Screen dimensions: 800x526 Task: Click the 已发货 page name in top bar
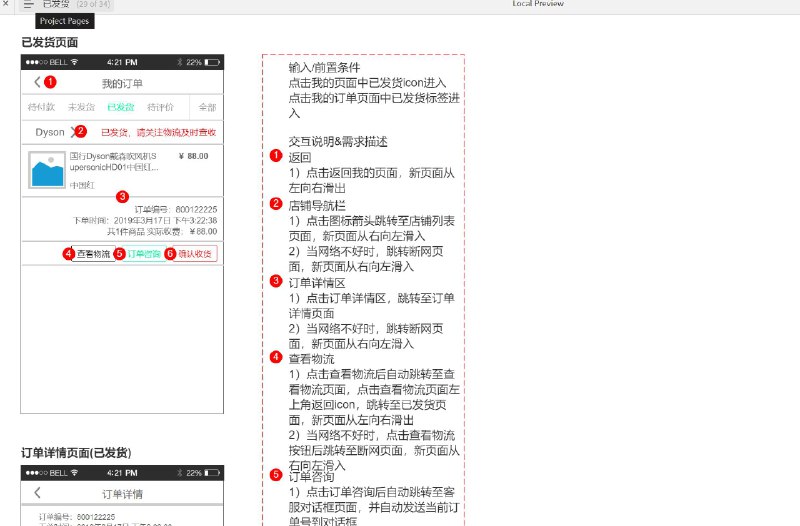click(x=56, y=4)
